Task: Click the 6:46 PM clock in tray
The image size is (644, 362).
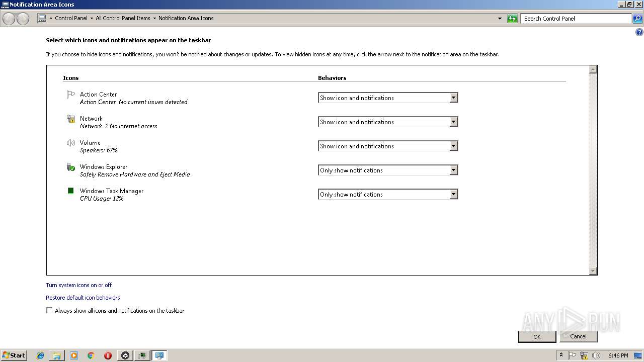Action: (618, 355)
